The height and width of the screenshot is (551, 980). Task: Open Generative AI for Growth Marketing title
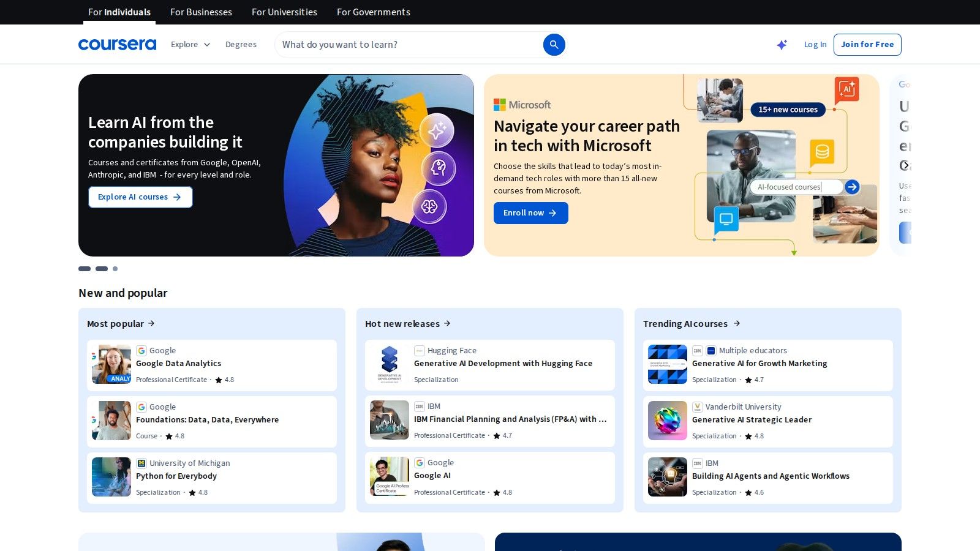pyautogui.click(x=759, y=364)
